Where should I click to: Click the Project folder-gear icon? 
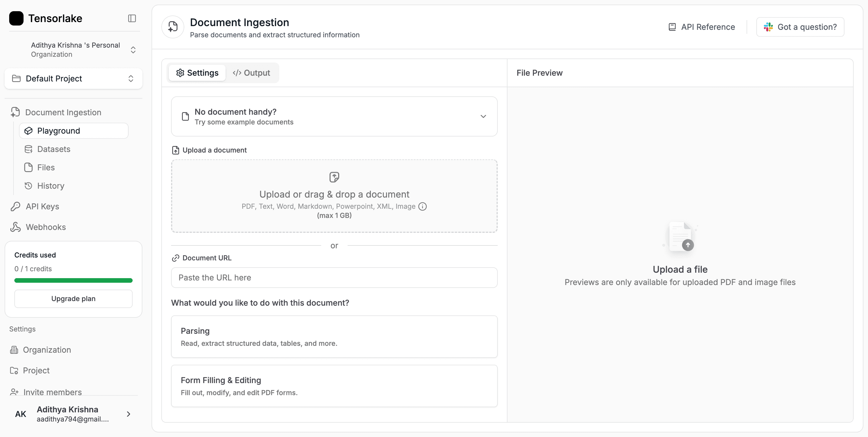tap(14, 370)
